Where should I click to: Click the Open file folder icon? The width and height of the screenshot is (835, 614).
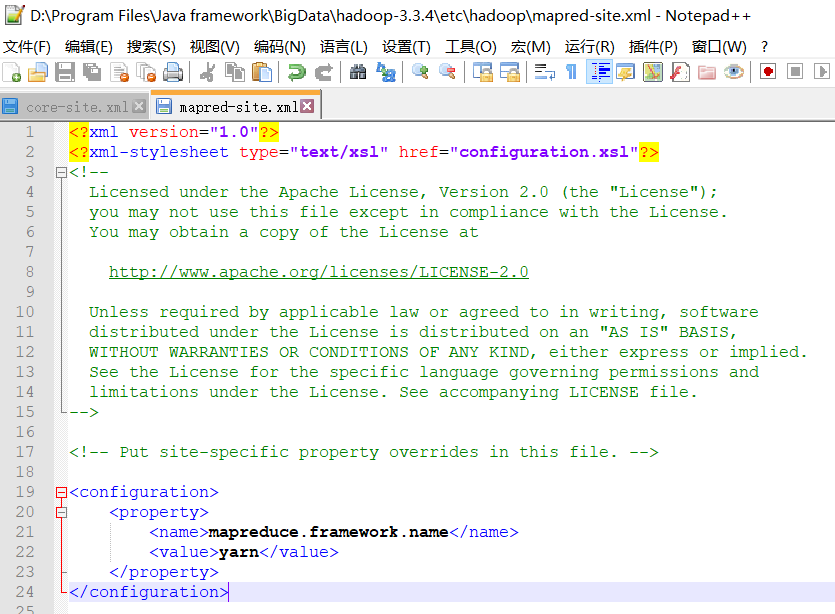[x=38, y=72]
